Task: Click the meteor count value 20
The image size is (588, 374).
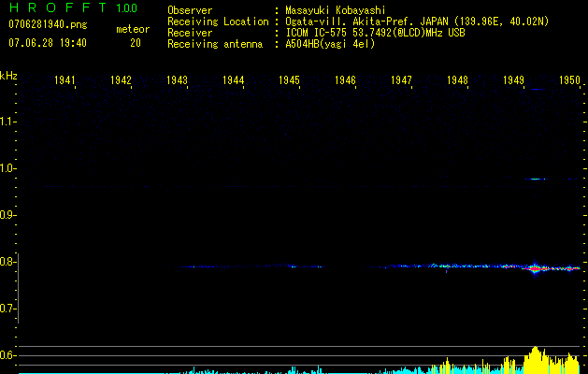Action: 136,43
